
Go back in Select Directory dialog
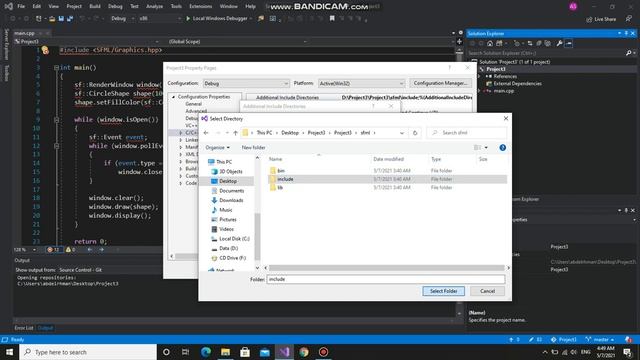click(x=206, y=133)
